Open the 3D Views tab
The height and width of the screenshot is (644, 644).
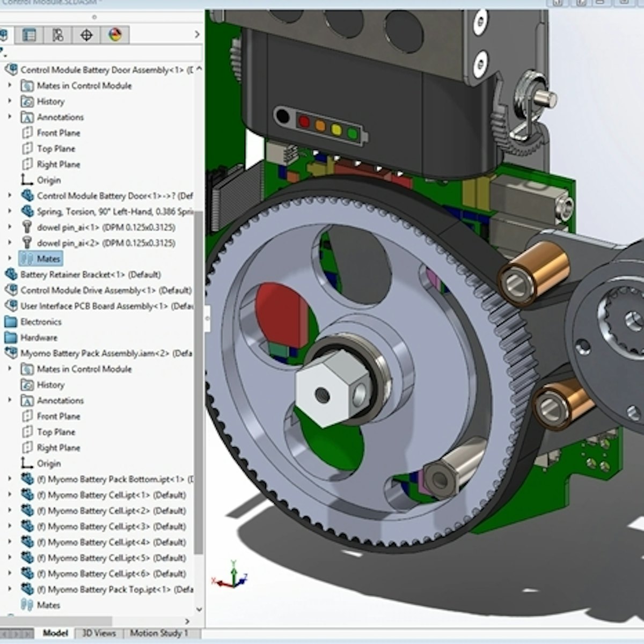coord(100,633)
